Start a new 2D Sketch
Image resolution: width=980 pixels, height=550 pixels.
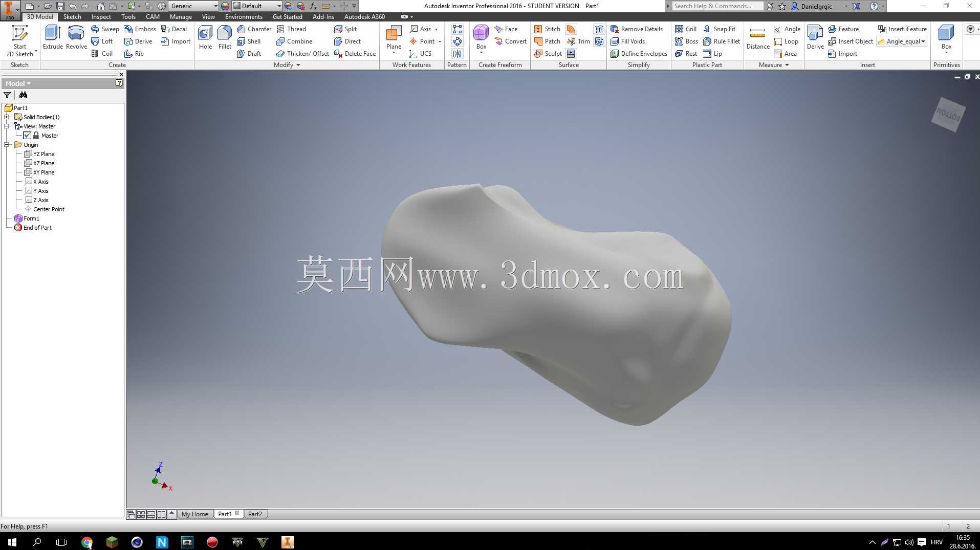click(20, 40)
